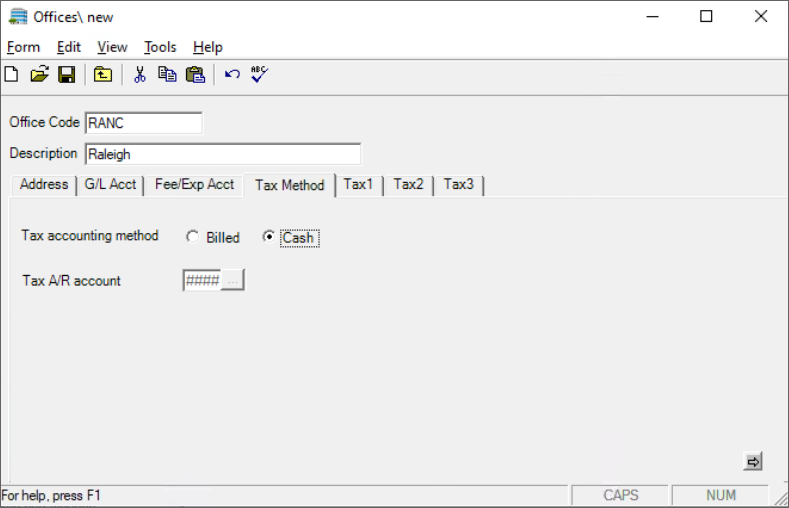This screenshot has width=789, height=508.
Task: Save the office record with floppy icon
Action: [x=66, y=75]
